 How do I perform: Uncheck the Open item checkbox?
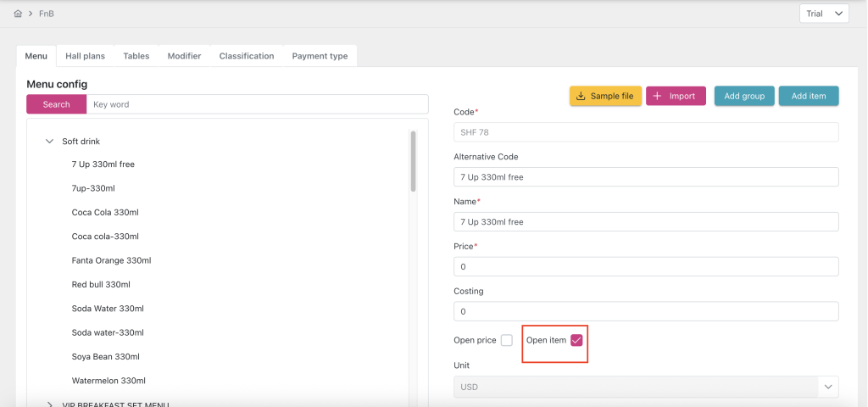pos(576,341)
